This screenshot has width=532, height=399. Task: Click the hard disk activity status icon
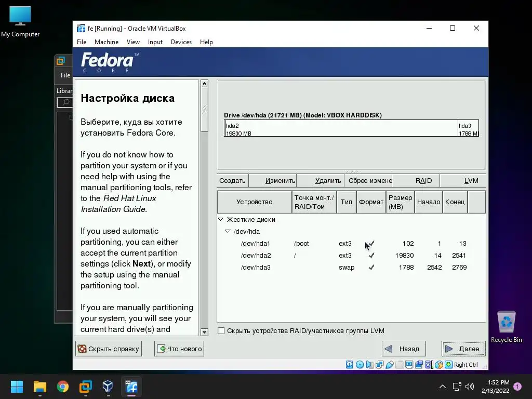pos(350,364)
